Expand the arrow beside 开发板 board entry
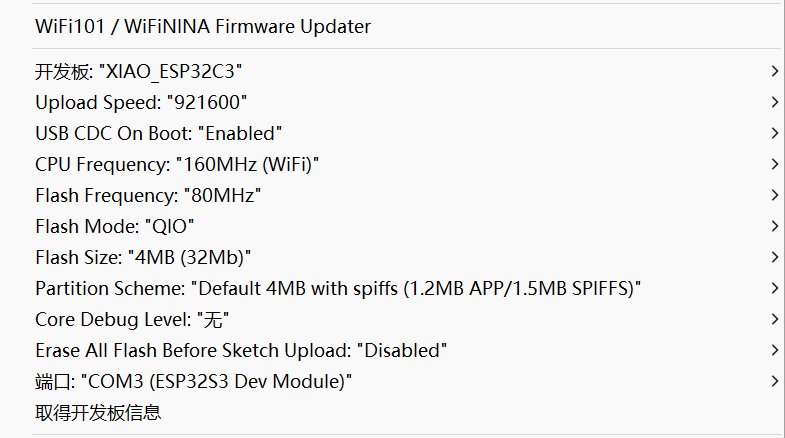This screenshot has height=438, width=785. click(774, 71)
